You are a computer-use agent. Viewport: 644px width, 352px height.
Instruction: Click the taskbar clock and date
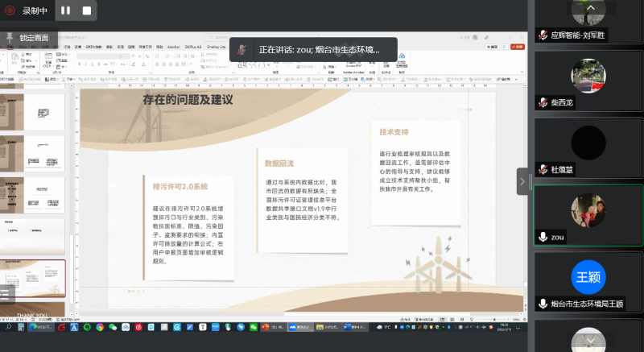click(x=503, y=327)
